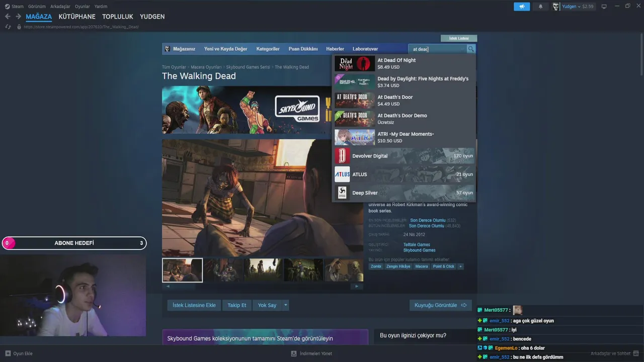This screenshot has height=362, width=644.
Task: Switch to Big Picture mode monitor icon
Action: (604, 7)
